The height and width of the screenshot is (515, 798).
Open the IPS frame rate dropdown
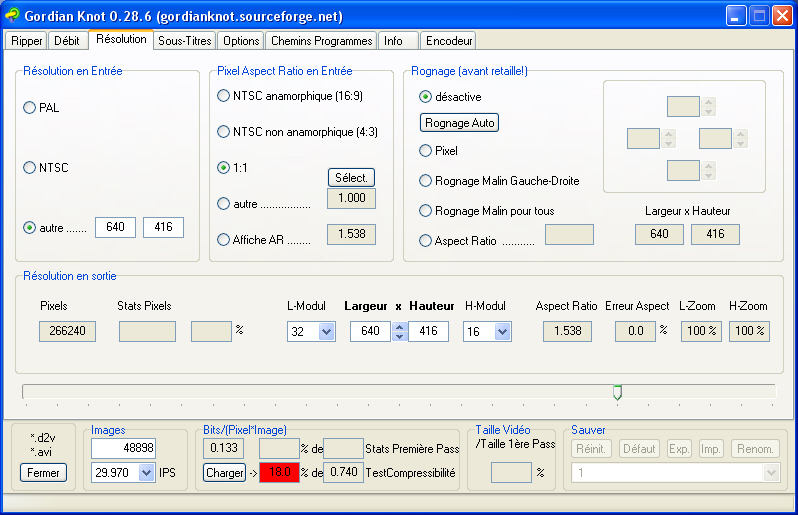pos(146,473)
